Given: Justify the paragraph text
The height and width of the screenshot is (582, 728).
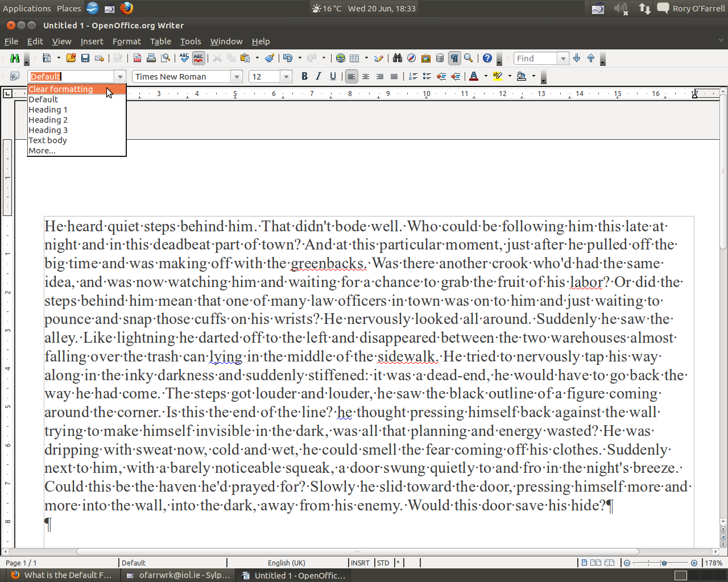Looking at the screenshot, I should coord(394,76).
